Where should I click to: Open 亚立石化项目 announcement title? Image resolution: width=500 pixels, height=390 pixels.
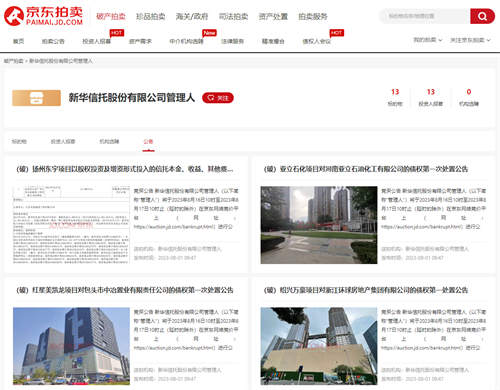click(x=366, y=169)
